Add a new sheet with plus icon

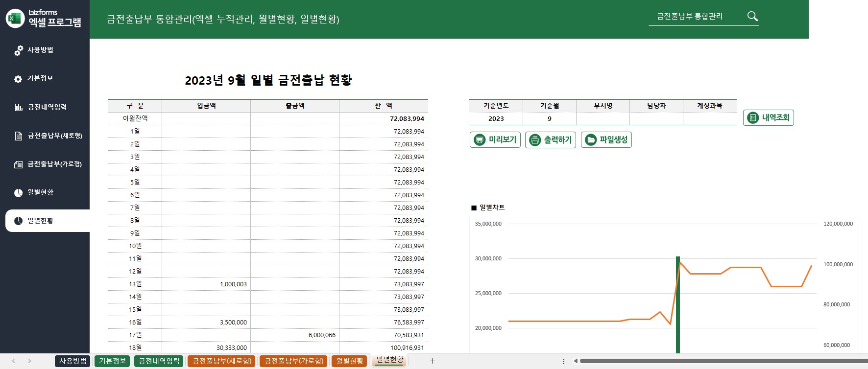click(432, 361)
